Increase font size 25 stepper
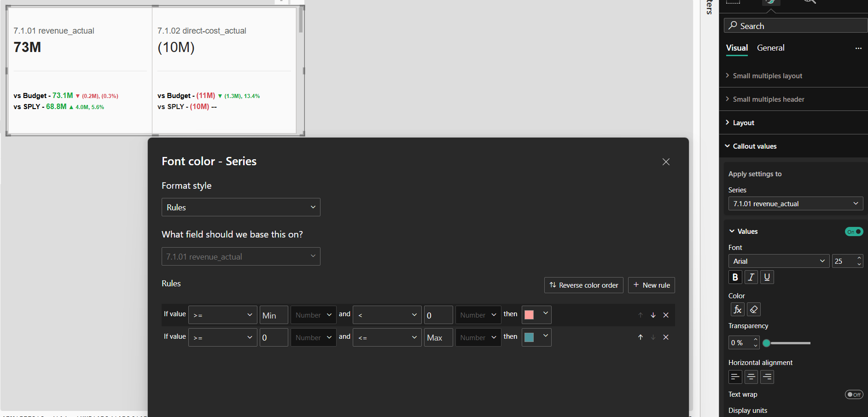Screen dimensions: 868x417 click(x=859, y=258)
